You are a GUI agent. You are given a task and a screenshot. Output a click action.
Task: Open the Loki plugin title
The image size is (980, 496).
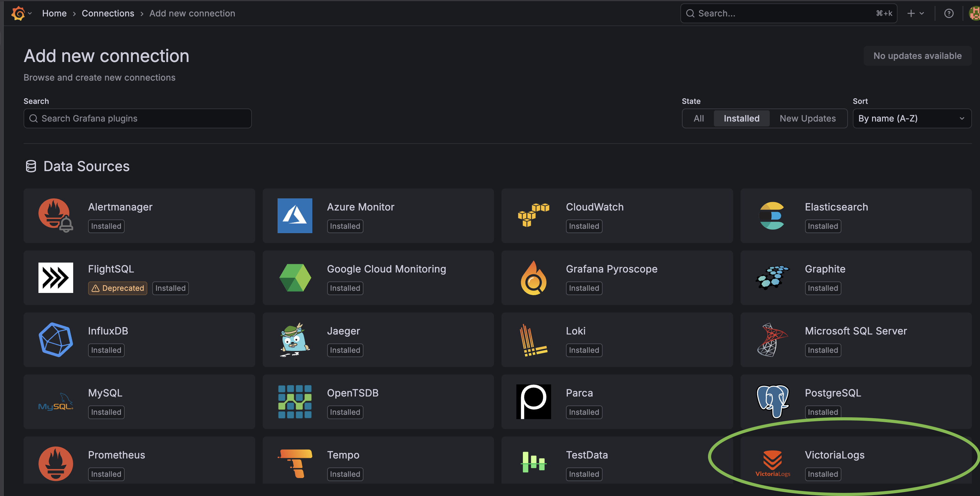(575, 330)
